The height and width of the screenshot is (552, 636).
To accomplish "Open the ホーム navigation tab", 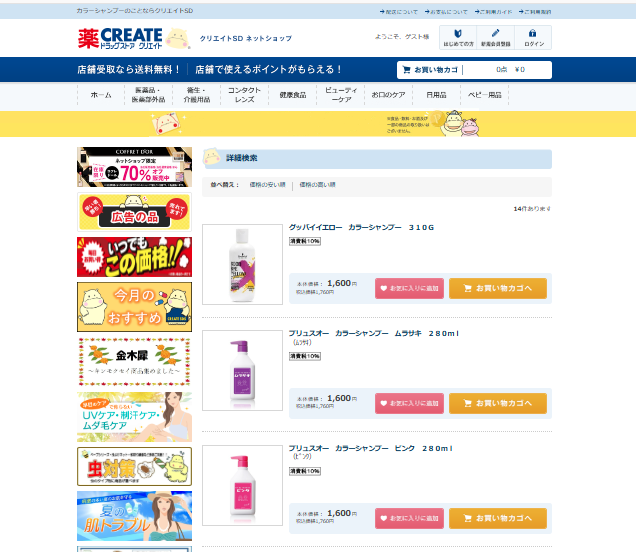I will (x=101, y=95).
